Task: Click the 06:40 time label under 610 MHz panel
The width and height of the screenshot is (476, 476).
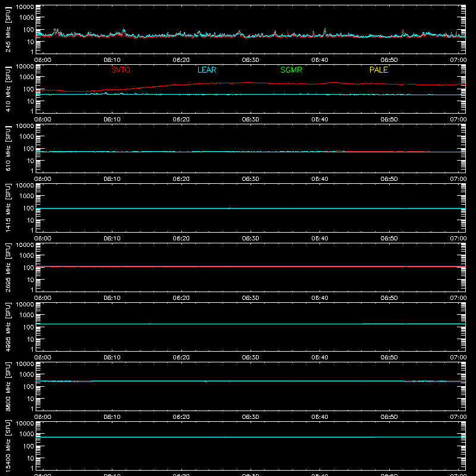Action: 320,179
